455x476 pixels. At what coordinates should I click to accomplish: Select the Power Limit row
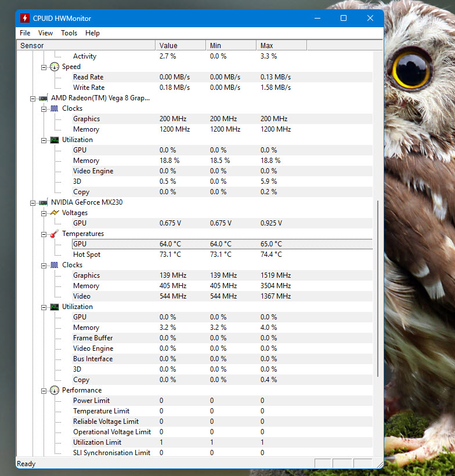point(222,401)
